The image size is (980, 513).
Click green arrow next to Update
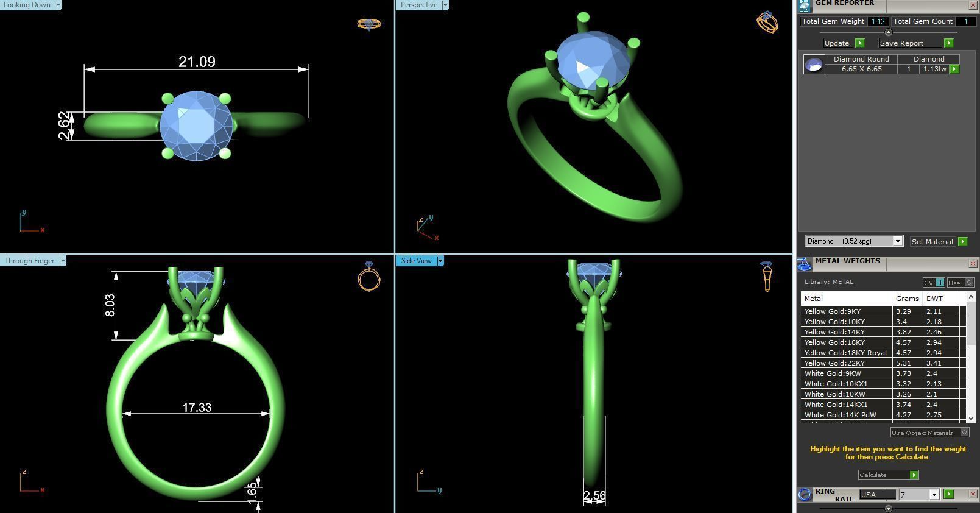pos(859,43)
